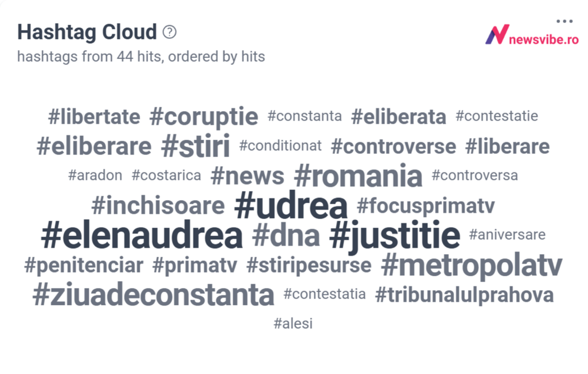Click the newsvibe.ro logo
This screenshot has height=374, width=588.
tap(532, 35)
